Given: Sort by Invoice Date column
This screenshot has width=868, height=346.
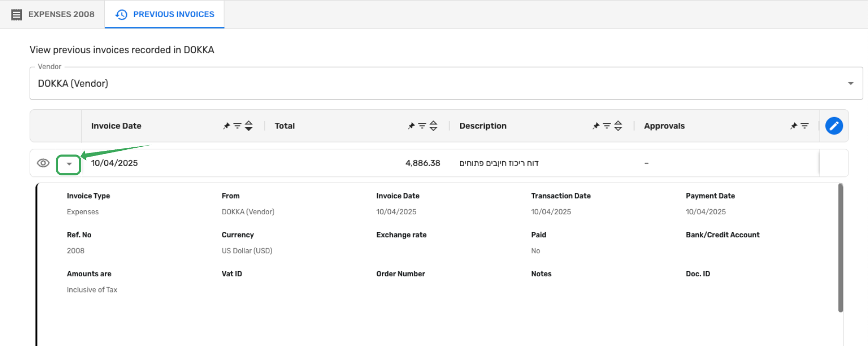Looking at the screenshot, I should click(x=249, y=126).
